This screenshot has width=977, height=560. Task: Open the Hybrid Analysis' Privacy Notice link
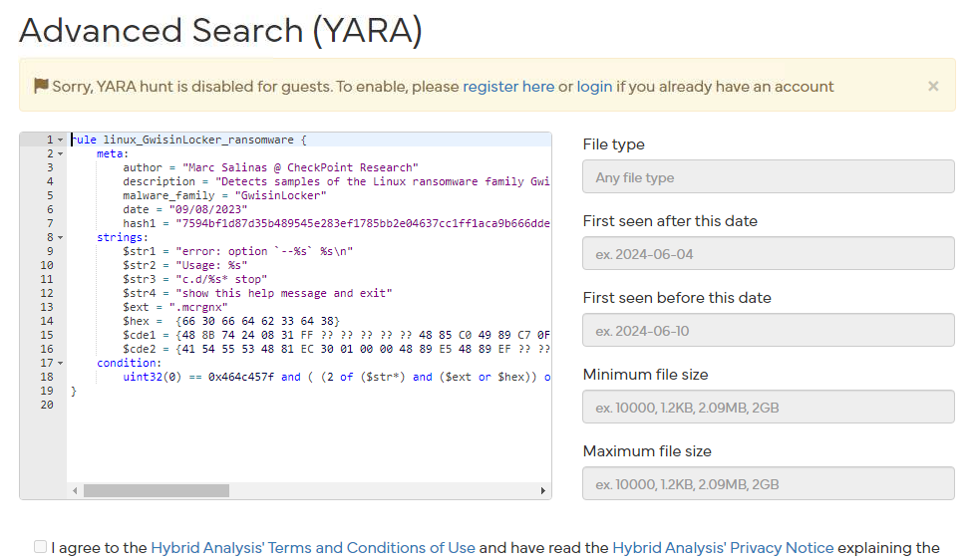723,548
